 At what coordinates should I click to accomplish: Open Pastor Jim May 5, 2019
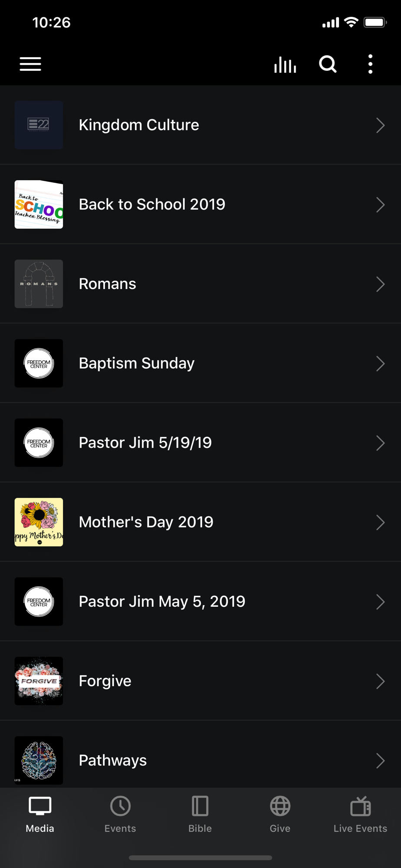(x=162, y=602)
